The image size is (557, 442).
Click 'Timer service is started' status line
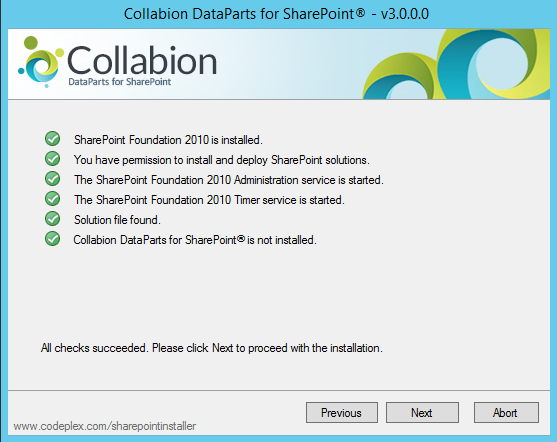(x=209, y=200)
